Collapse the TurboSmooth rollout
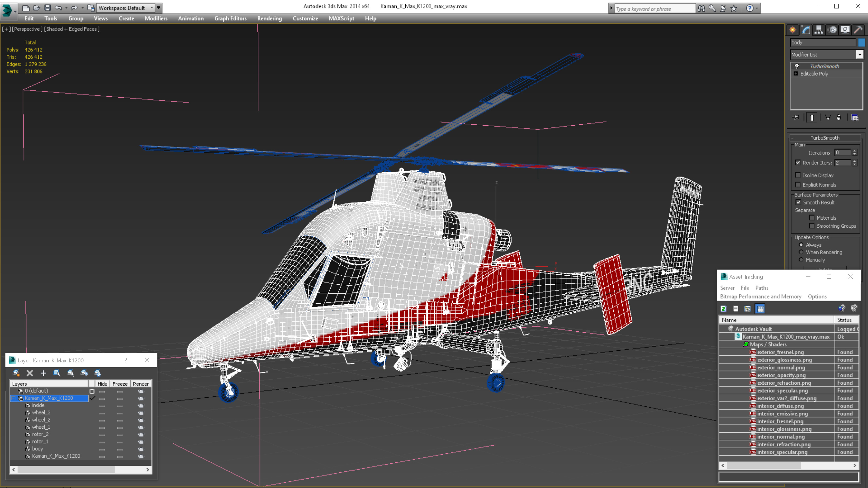 [x=792, y=138]
